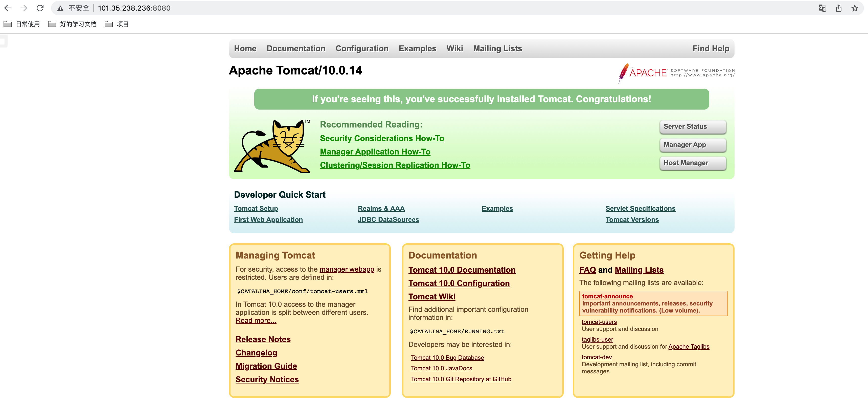Go to Documentation in the navigation bar

[x=295, y=48]
